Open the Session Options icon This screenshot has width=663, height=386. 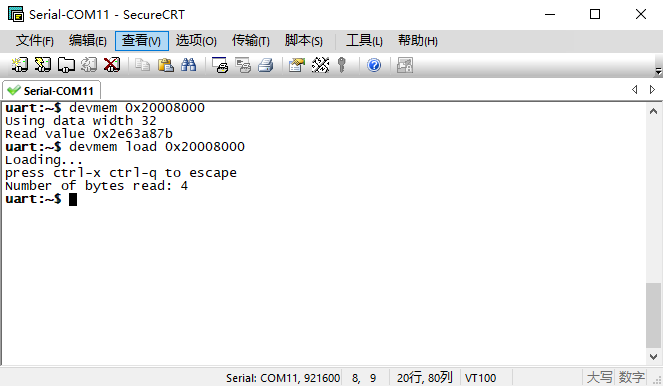pos(297,65)
